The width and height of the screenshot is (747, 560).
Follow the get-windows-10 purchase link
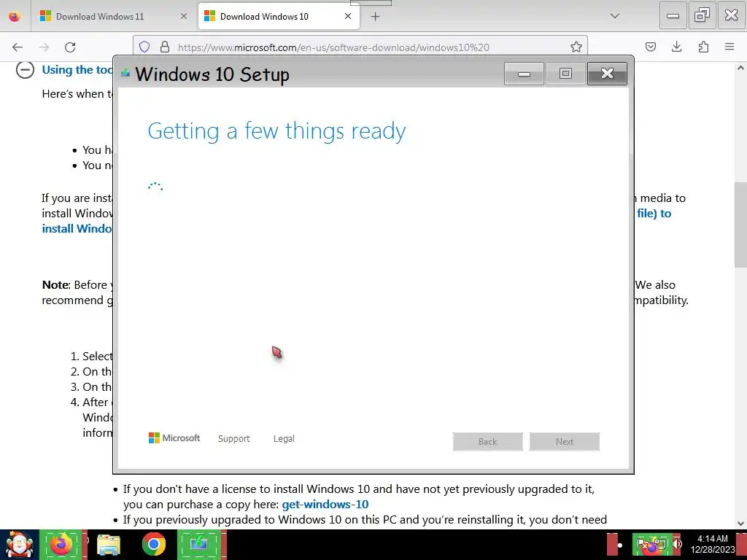pyautogui.click(x=325, y=505)
